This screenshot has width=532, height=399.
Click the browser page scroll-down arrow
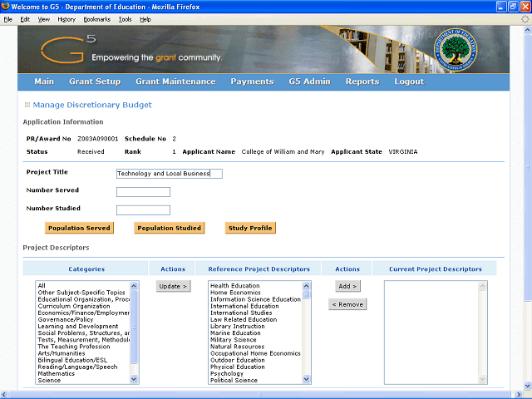tap(528, 386)
